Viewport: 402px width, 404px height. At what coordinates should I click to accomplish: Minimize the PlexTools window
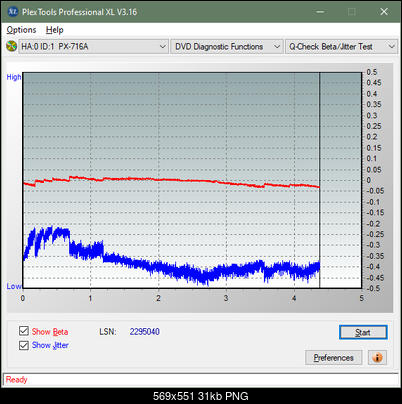tap(320, 12)
